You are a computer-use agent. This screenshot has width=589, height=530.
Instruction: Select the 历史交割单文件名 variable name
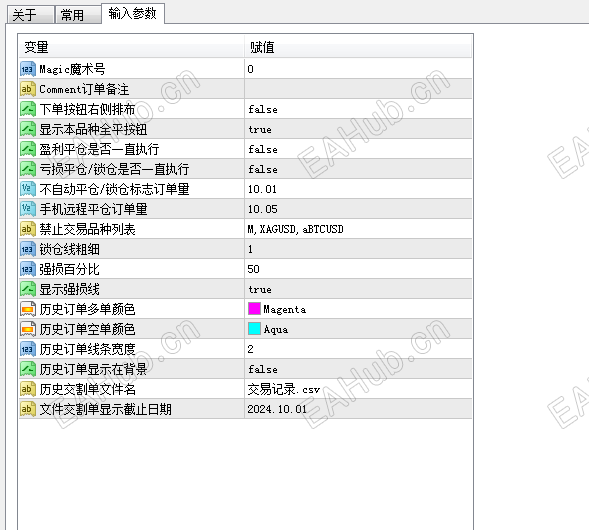(87, 389)
